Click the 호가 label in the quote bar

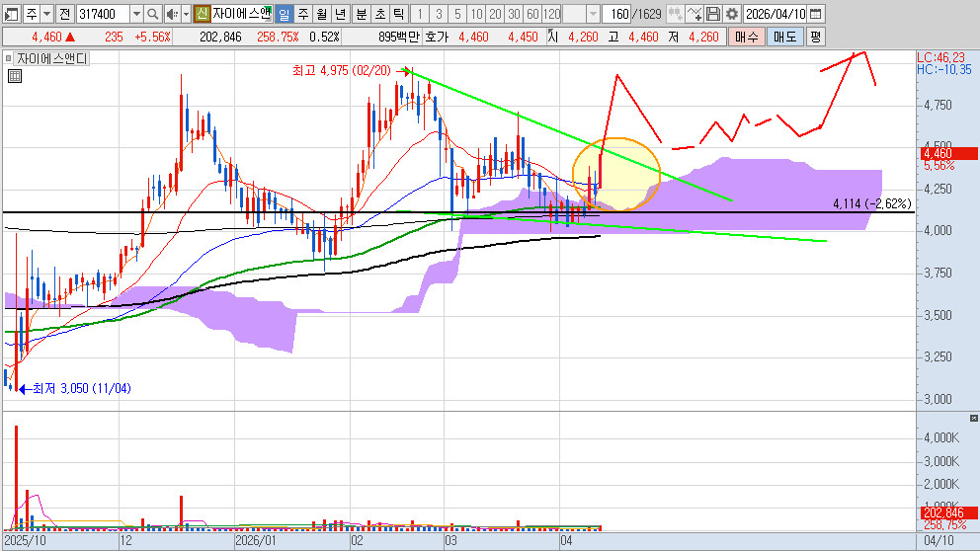pyautogui.click(x=437, y=37)
